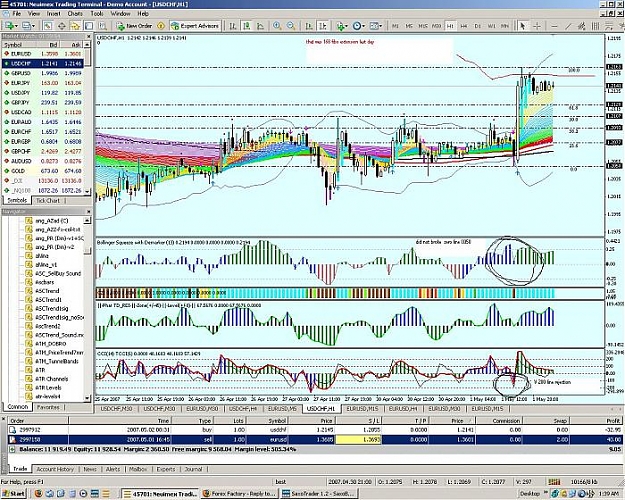Select the equidistant channel tool
The height and width of the screenshot is (500, 625).
click(582, 26)
